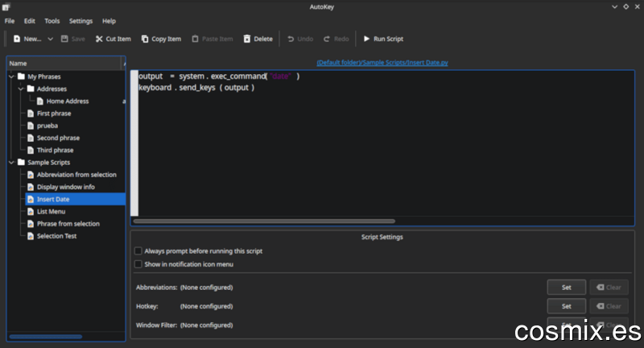This screenshot has width=644, height=348.
Task: Enable Always prompt before running this script
Action: (x=138, y=251)
